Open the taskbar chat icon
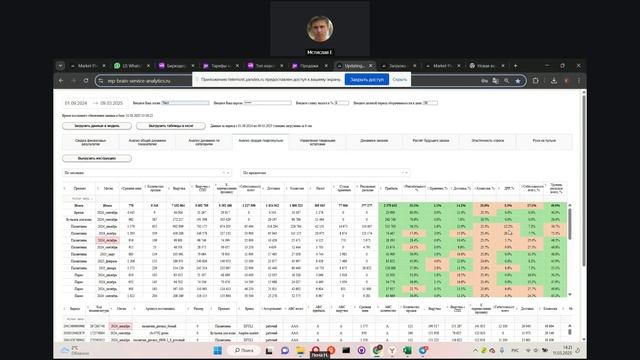 [x=285, y=351]
